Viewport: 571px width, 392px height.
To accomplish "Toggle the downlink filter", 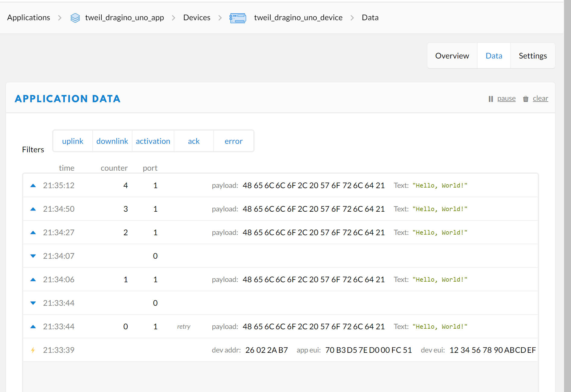I will (x=112, y=141).
